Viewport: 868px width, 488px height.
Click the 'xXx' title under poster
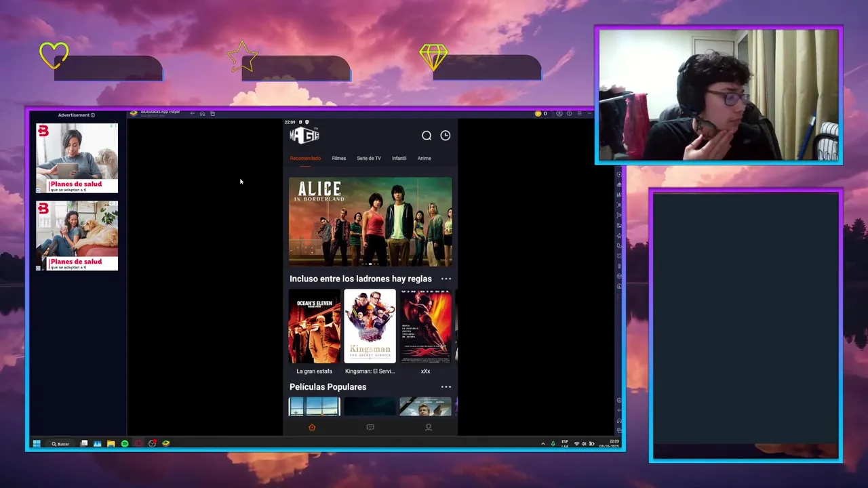tap(426, 371)
